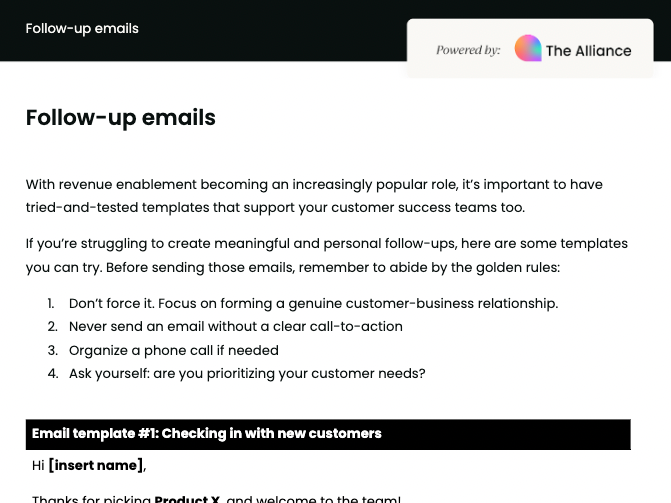
Task: Click the main "Follow-up emails" page heading
Action: (121, 117)
